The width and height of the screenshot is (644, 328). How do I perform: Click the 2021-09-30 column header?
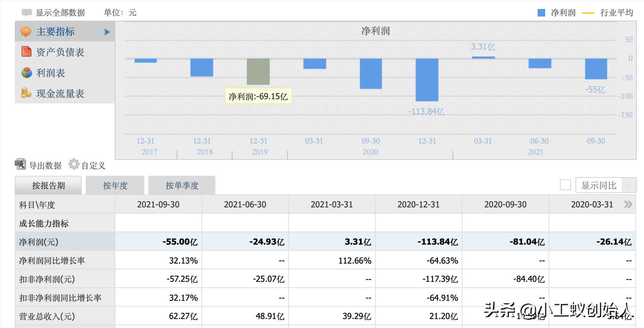click(158, 204)
